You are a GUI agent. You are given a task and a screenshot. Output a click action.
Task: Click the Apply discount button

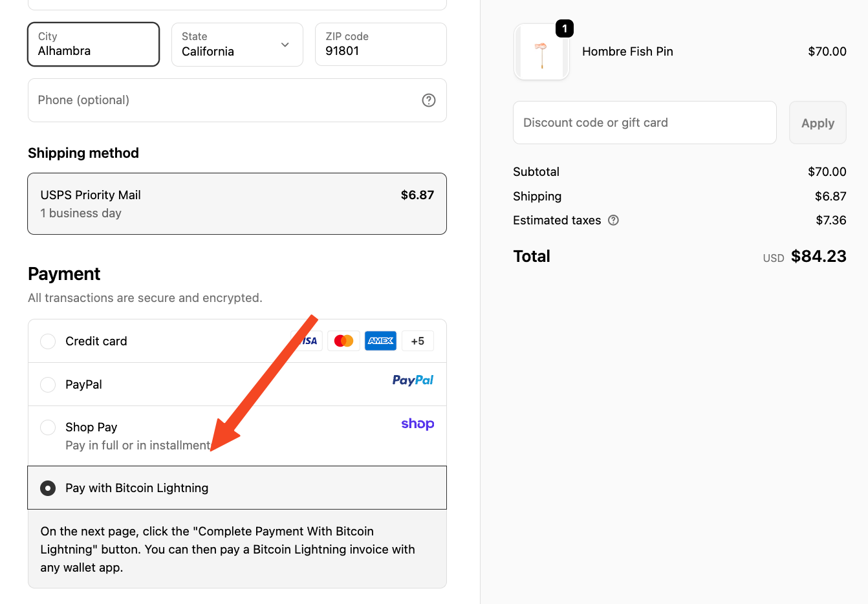pos(817,122)
